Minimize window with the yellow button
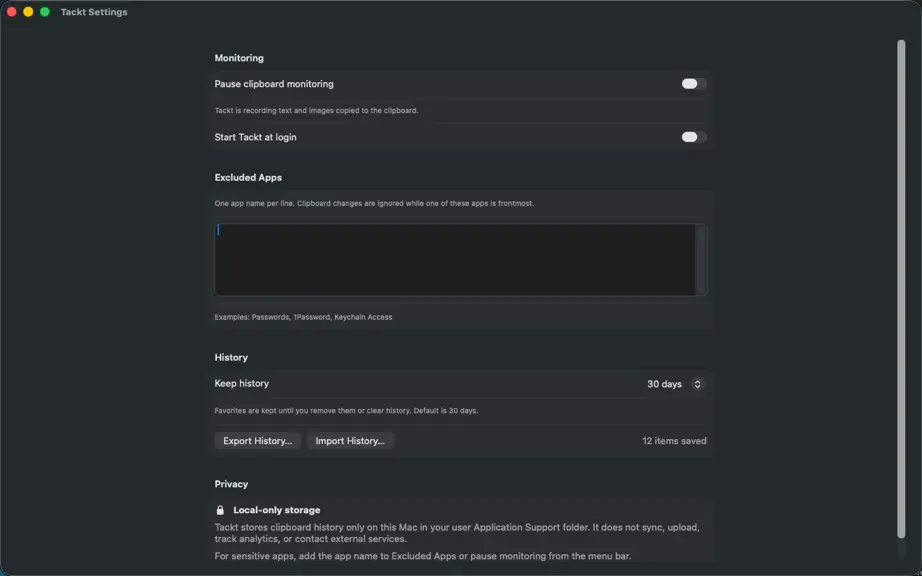This screenshot has height=576, width=922. [28, 12]
